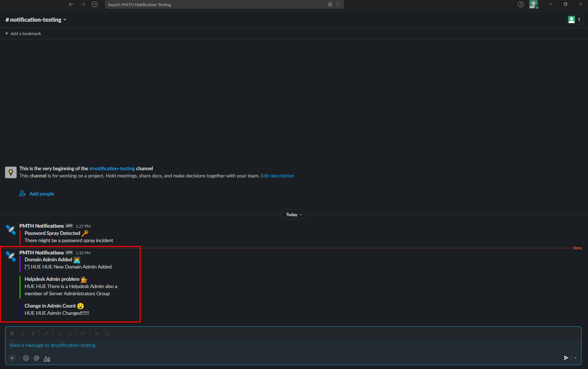Click the plus attachment button in composer
The height and width of the screenshot is (369, 588).
(x=12, y=358)
